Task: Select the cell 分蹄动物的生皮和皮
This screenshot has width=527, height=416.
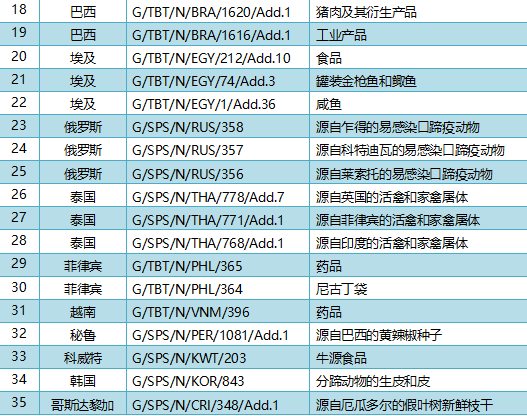Action: [x=373, y=381]
